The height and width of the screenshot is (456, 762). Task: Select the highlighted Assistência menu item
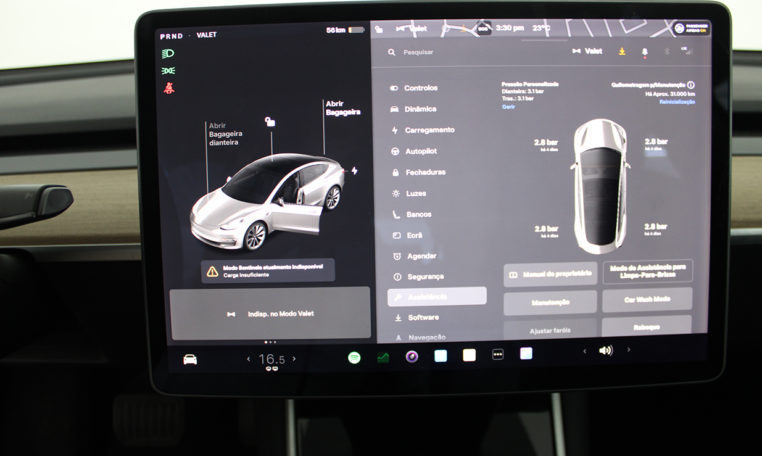click(436, 297)
